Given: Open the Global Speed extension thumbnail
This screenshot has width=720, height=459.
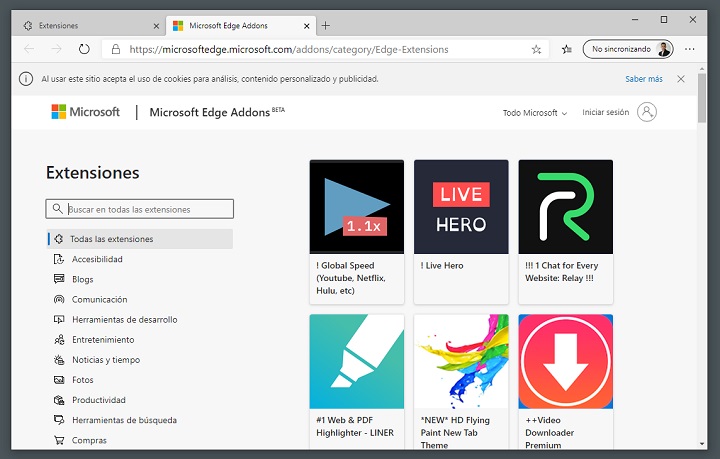Looking at the screenshot, I should click(357, 207).
